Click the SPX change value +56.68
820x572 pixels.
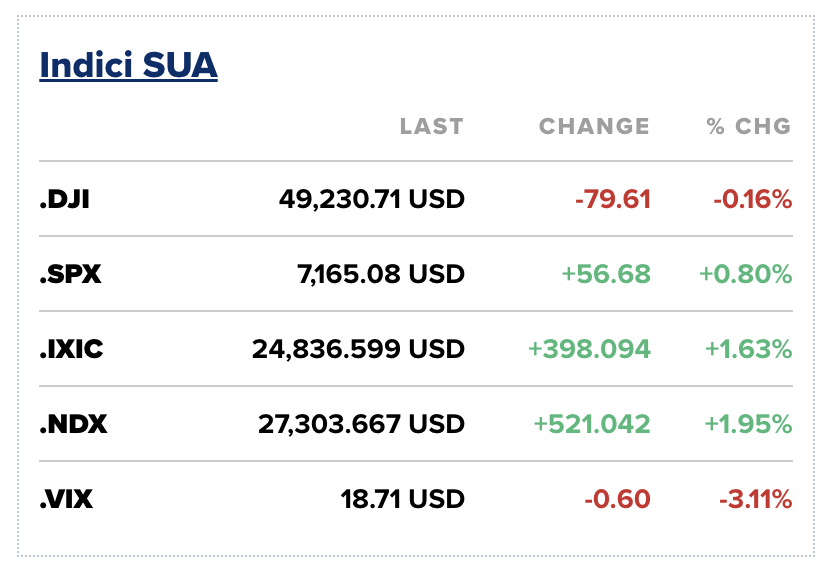pyautogui.click(x=606, y=274)
